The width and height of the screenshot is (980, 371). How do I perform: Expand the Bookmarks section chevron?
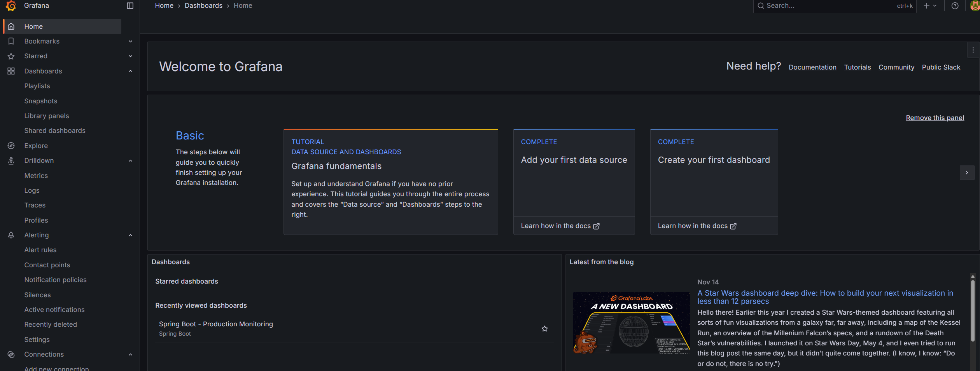[131, 41]
